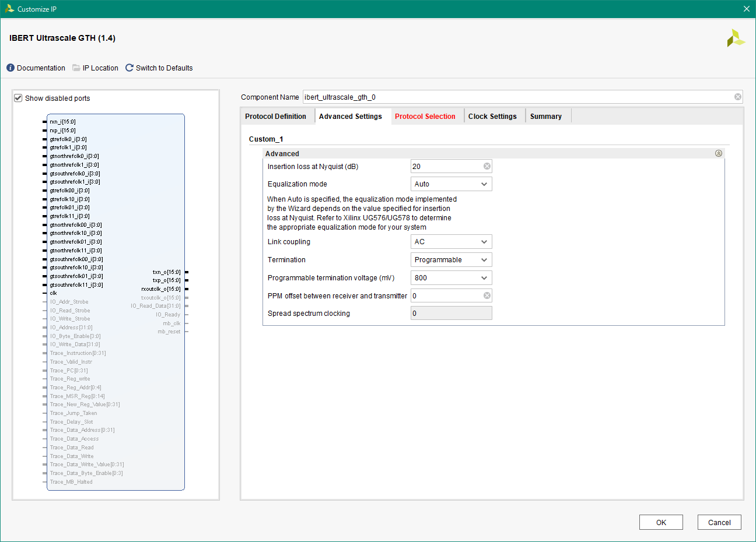The height and width of the screenshot is (542, 756).
Task: Click the Vivado icon in the title bar
Action: tap(9, 9)
